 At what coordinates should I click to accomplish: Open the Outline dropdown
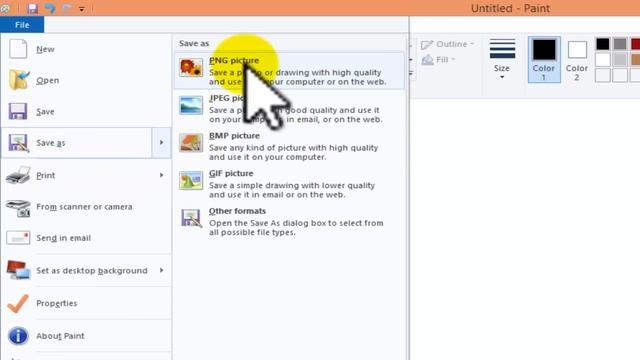point(448,44)
